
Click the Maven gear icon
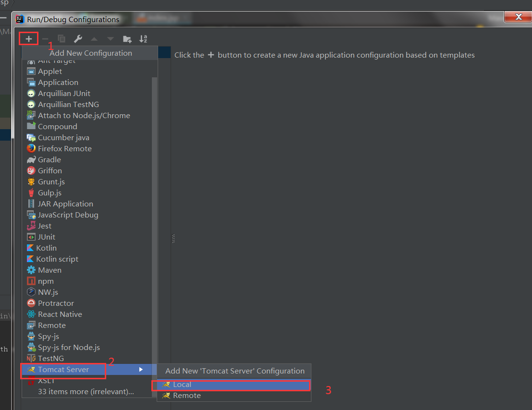31,270
